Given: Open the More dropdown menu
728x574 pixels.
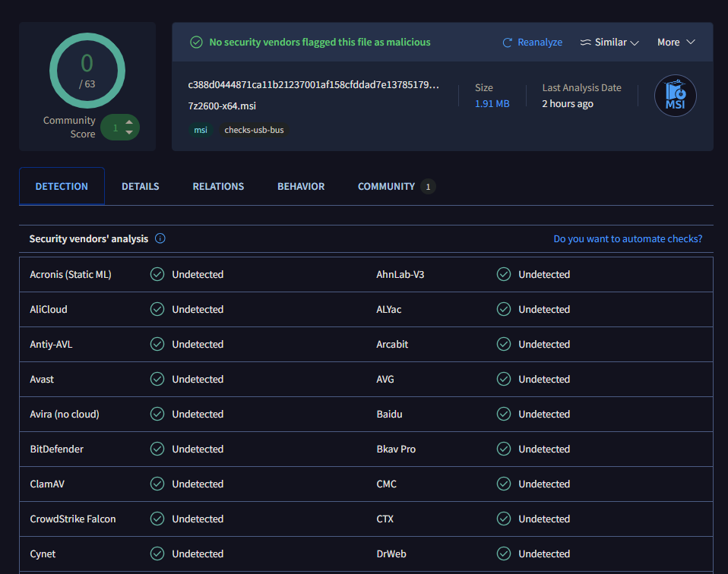Looking at the screenshot, I should click(676, 43).
